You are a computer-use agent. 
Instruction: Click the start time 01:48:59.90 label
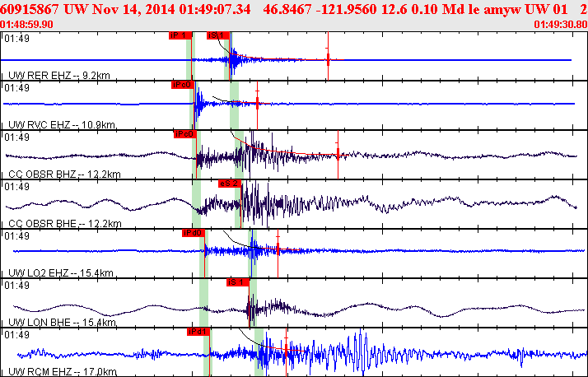(x=26, y=25)
